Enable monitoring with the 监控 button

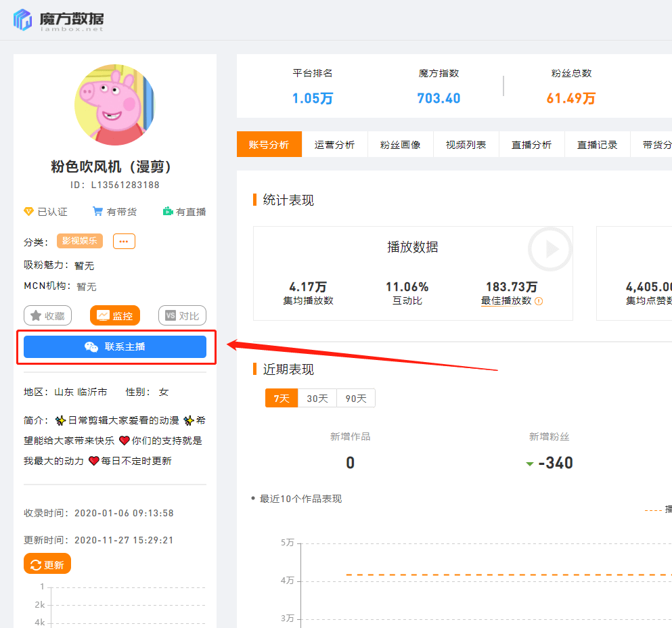115,315
